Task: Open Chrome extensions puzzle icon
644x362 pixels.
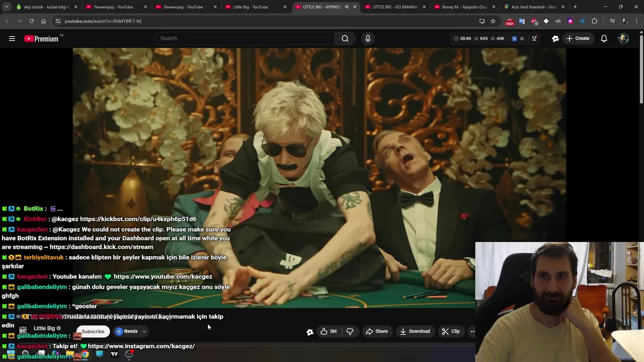Action: pyautogui.click(x=595, y=21)
